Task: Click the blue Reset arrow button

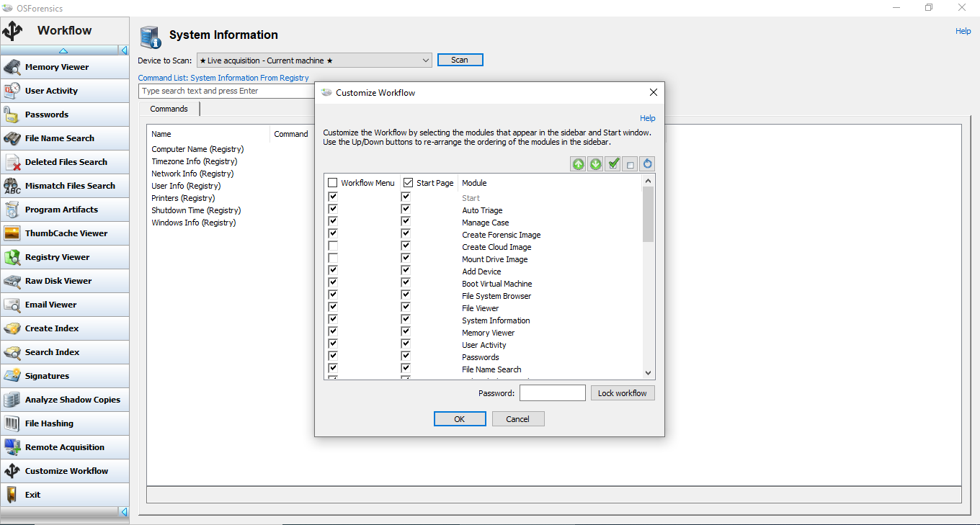Action: (x=647, y=164)
